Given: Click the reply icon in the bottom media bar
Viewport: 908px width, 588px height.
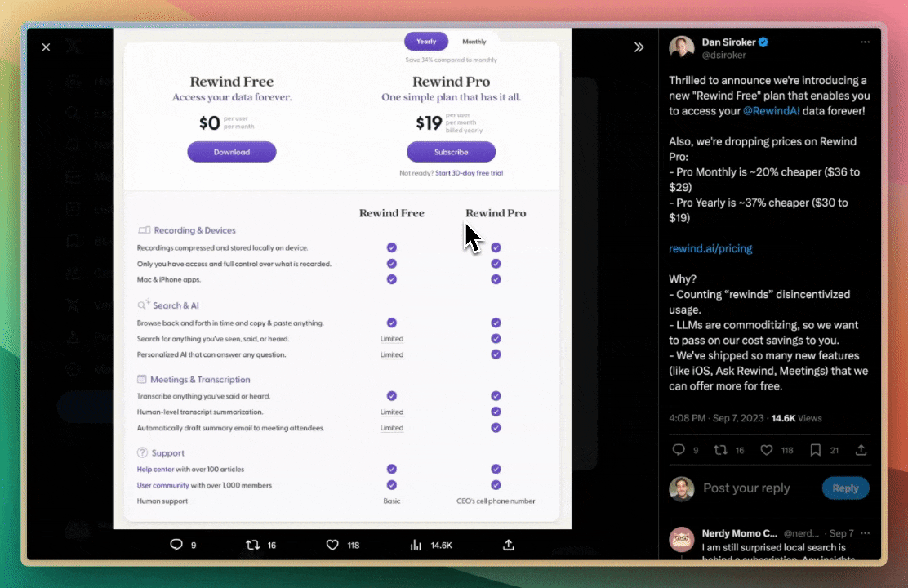Looking at the screenshot, I should pyautogui.click(x=176, y=545).
